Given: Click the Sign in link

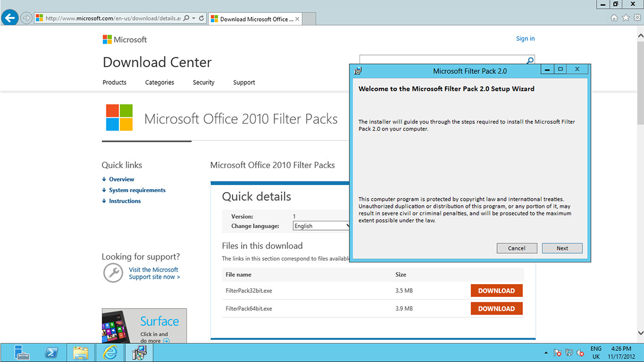Looking at the screenshot, I should pos(525,39).
